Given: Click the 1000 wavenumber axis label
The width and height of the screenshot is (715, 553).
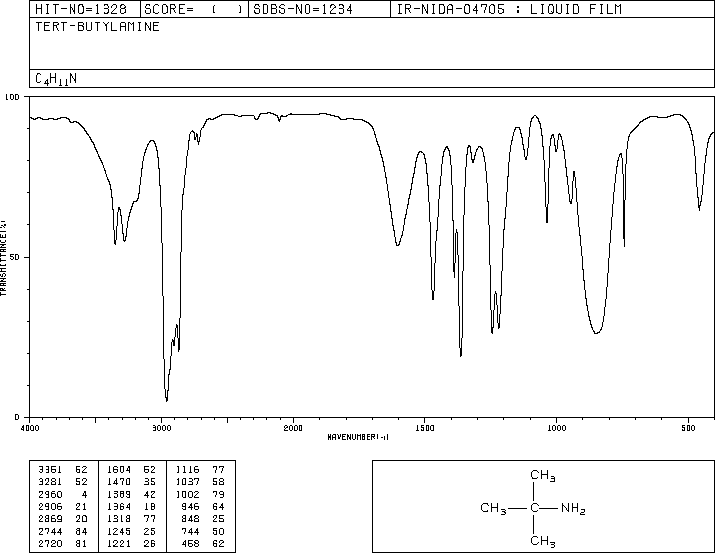Looking at the screenshot, I should pyautogui.click(x=556, y=428).
